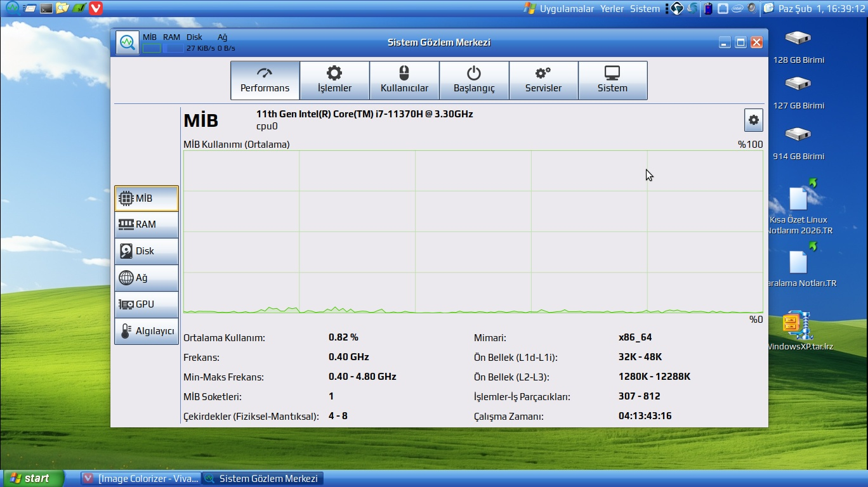Click Sistem Gözlem Merkezi taskbar entry

pyautogui.click(x=262, y=479)
